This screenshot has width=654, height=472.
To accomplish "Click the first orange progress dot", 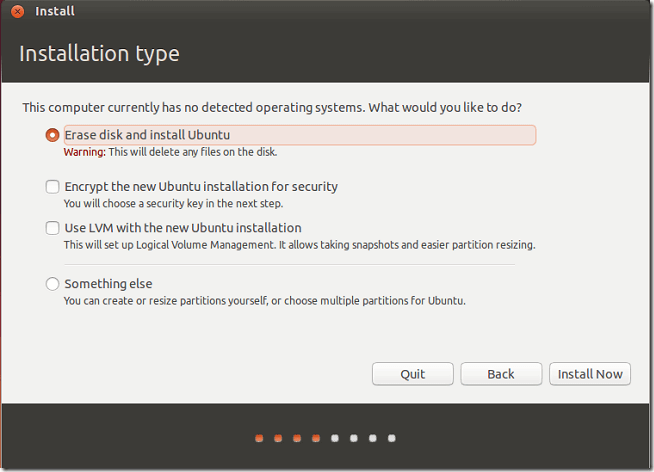I will [259, 438].
